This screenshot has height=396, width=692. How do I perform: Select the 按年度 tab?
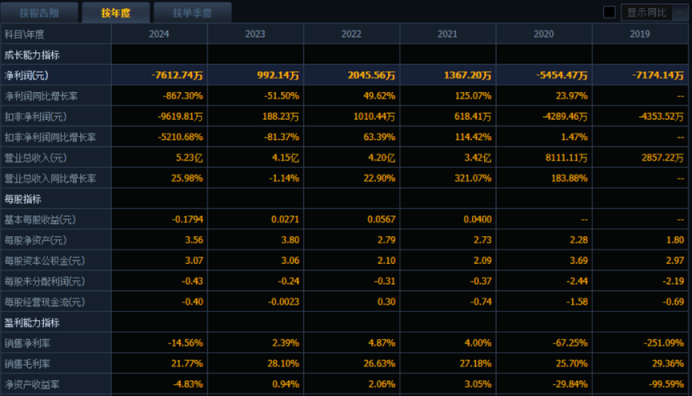116,13
